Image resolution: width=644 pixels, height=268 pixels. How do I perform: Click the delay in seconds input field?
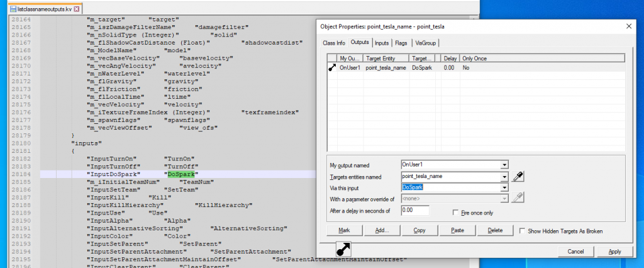point(415,211)
